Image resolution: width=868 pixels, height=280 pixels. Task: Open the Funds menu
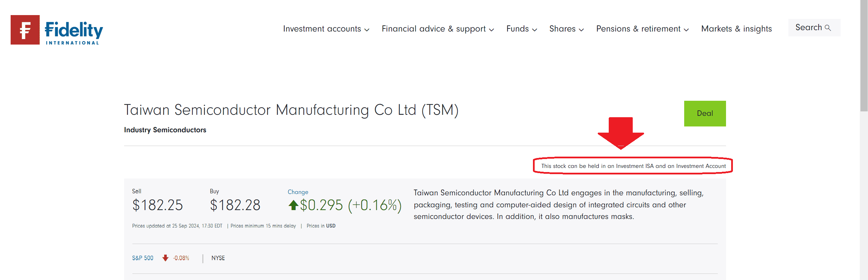[518, 29]
